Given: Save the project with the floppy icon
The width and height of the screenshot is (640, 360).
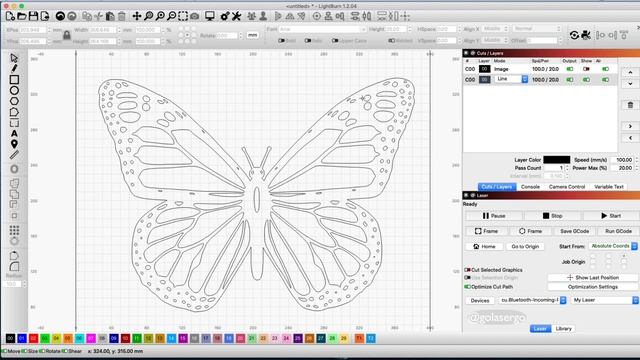Looking at the screenshot, I should 33,16.
